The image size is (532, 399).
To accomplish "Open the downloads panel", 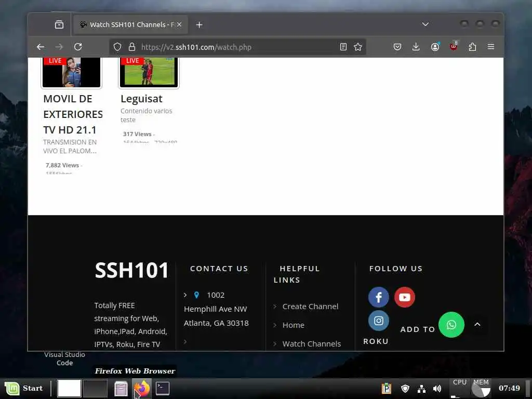I will [x=416, y=47].
